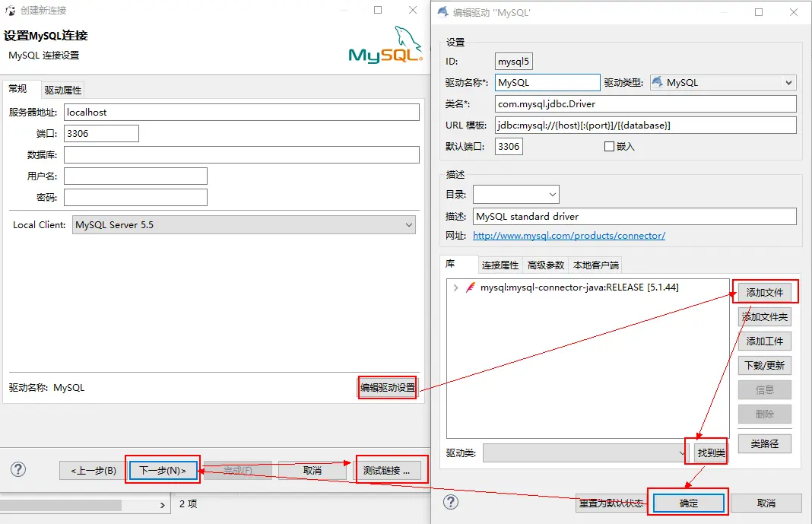Click the scroll right arrow at bottom left
The image size is (812, 524).
pyautogui.click(x=162, y=505)
